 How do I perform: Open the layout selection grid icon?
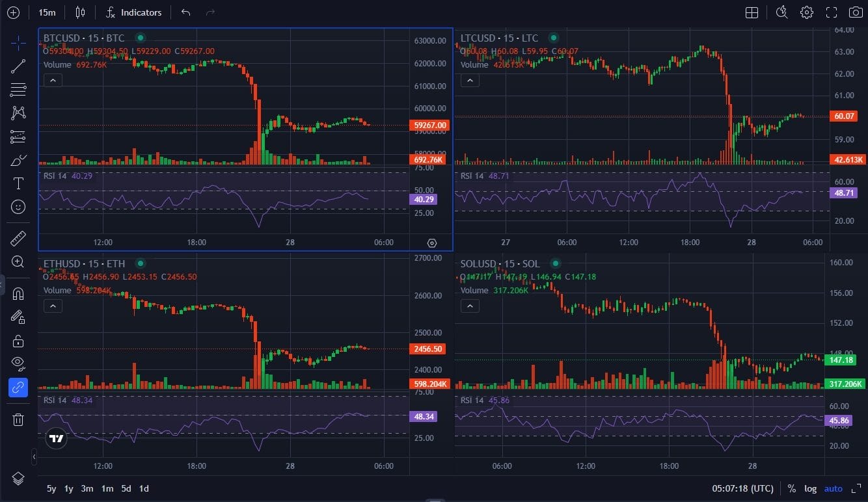click(752, 12)
